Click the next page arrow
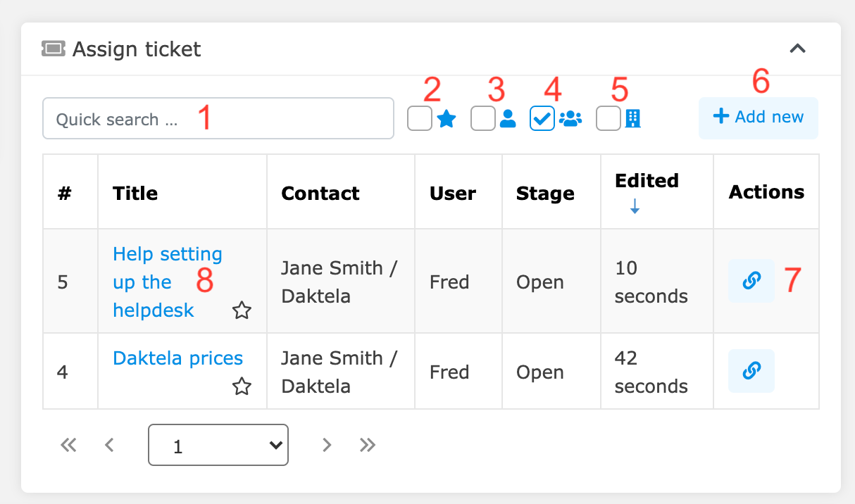The image size is (855, 504). (x=326, y=444)
